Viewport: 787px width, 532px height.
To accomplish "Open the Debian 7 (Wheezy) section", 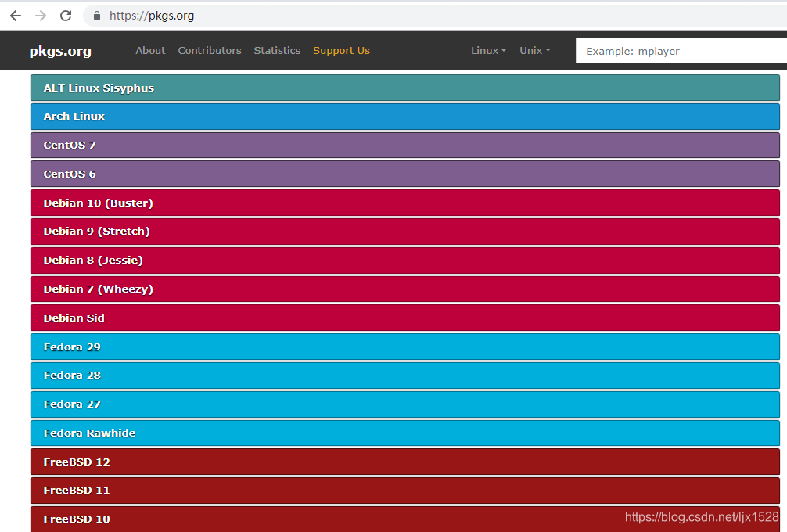I will coord(405,289).
